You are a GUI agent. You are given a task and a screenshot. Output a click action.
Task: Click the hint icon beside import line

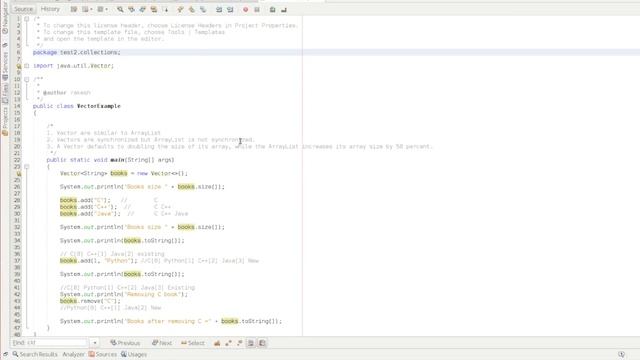coord(18,66)
